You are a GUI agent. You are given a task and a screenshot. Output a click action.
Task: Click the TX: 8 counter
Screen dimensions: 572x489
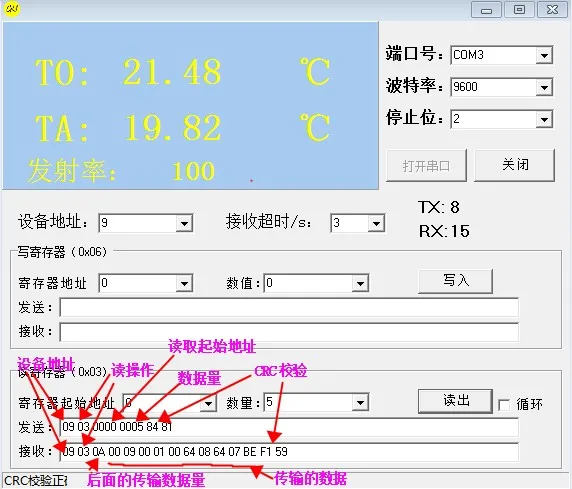(439, 207)
